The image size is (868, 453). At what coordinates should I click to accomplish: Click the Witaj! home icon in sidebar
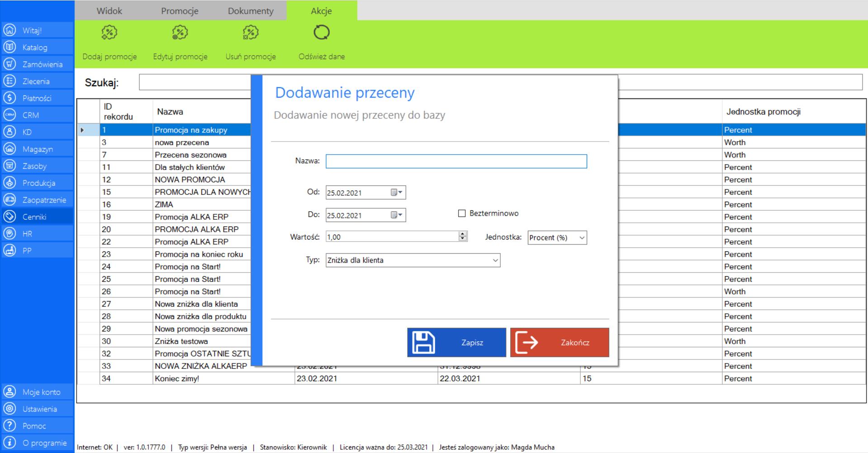[9, 30]
